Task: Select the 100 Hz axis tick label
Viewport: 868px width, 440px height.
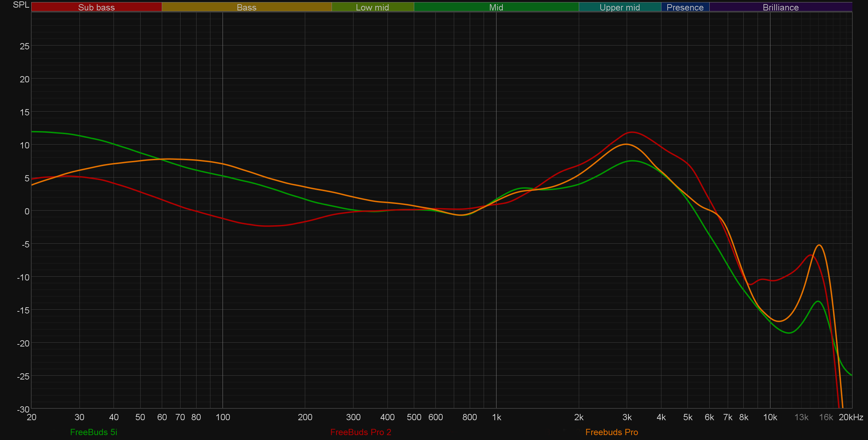Action: click(223, 417)
